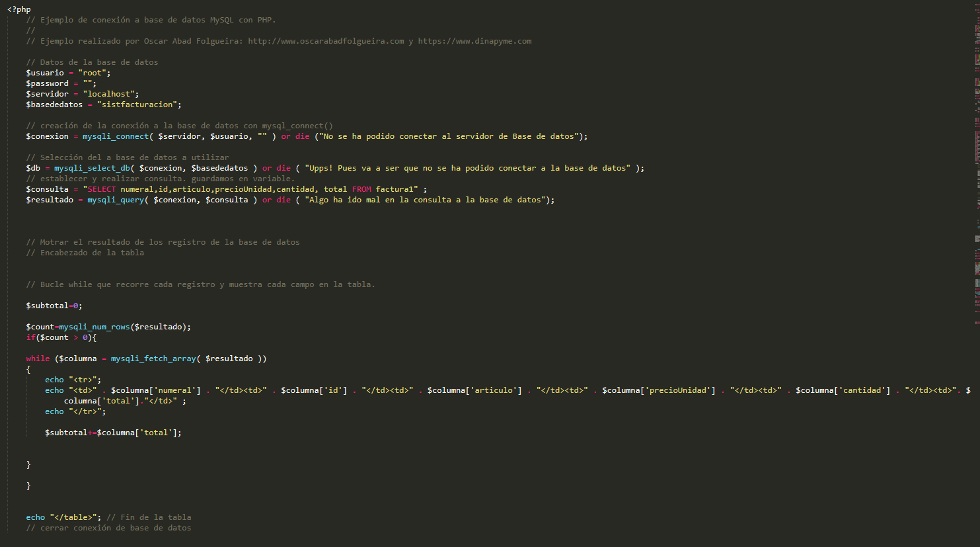Click $columna['precioUnidad'] in the echo line

[x=659, y=390]
